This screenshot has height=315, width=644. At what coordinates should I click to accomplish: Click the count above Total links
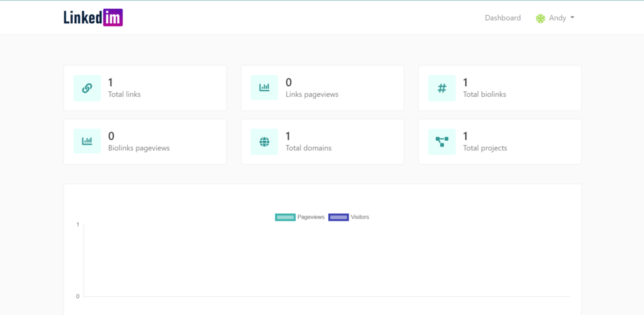[x=111, y=82]
